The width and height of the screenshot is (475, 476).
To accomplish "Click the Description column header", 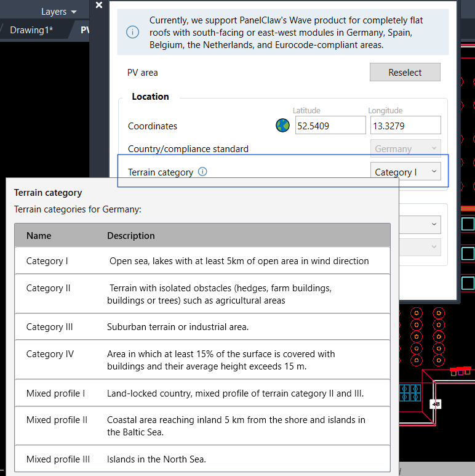I will coord(131,236).
